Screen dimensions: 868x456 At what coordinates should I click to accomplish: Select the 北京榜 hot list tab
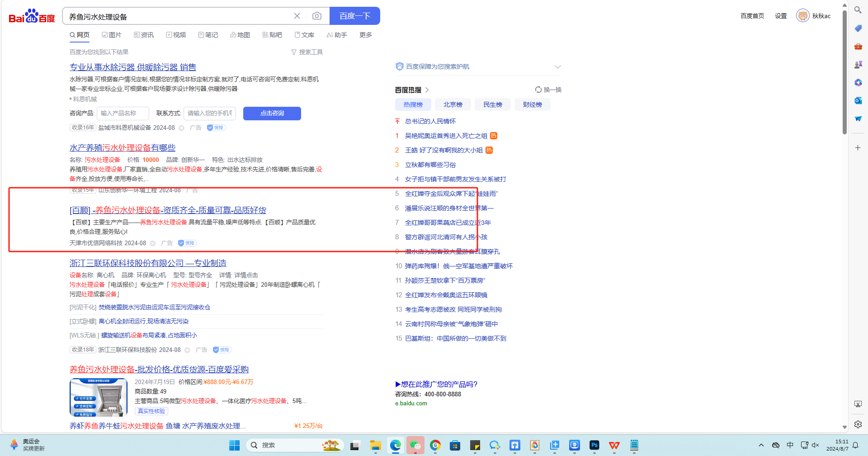(x=453, y=104)
